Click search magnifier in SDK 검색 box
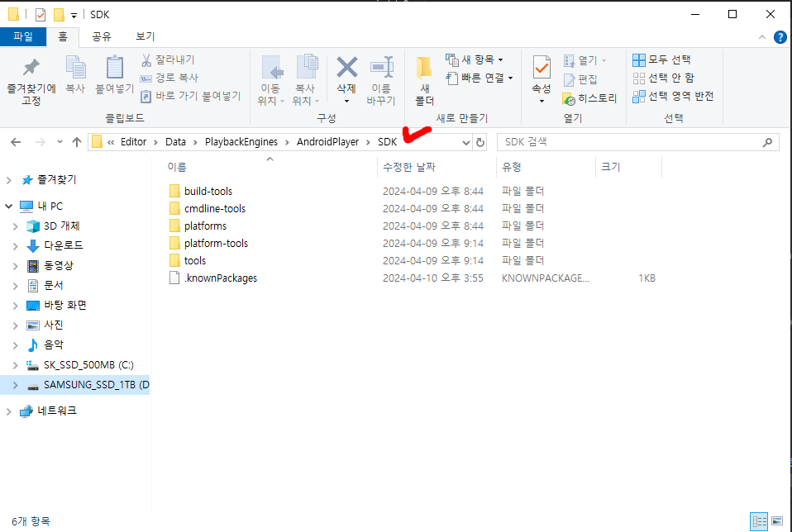The width and height of the screenshot is (792, 532). pyautogui.click(x=767, y=142)
